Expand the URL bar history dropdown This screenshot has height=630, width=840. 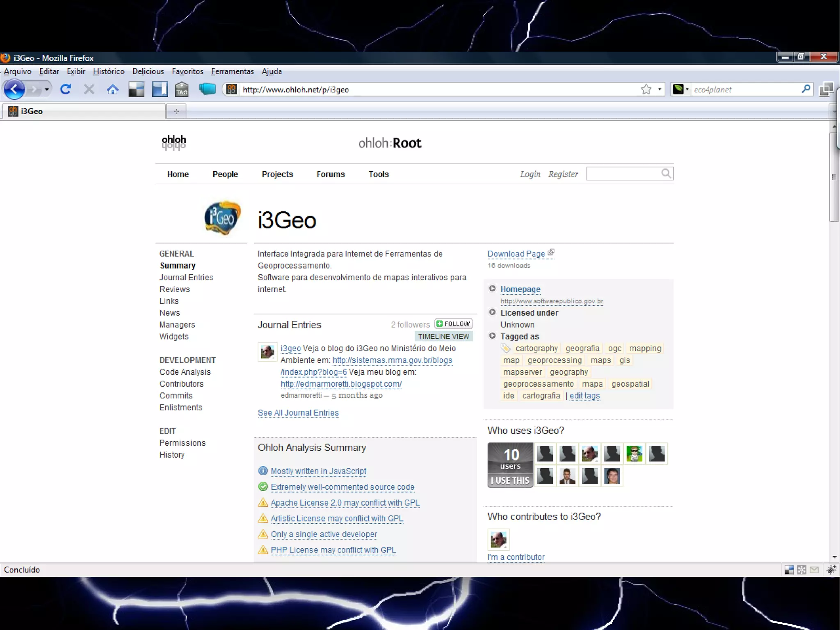click(660, 89)
